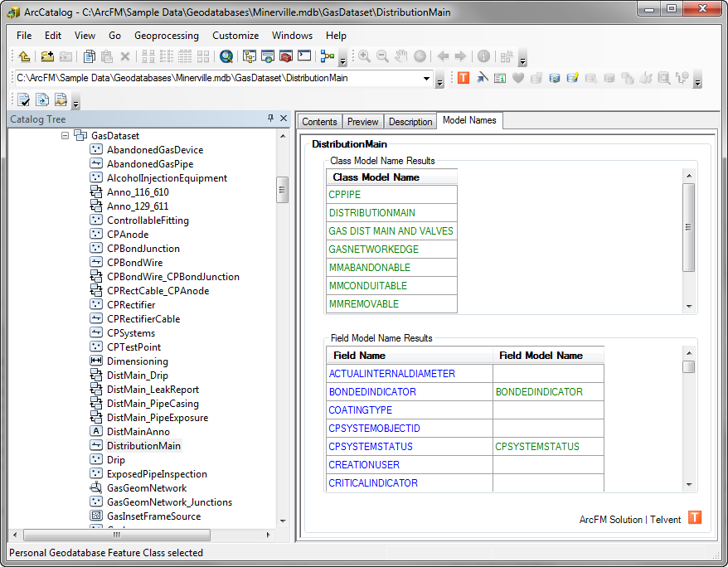Toggle the Catalog Tree window icon
This screenshot has width=728, height=567.
point(250,56)
